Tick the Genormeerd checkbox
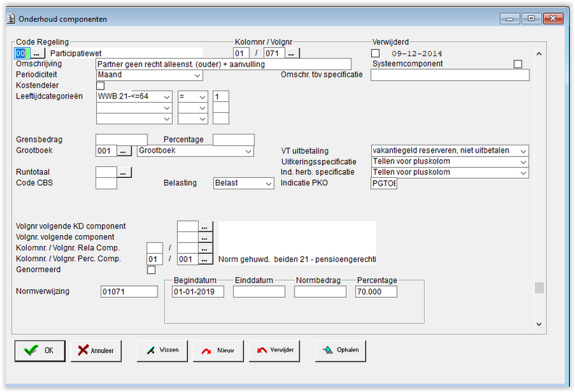The image size is (575, 392). 151,270
